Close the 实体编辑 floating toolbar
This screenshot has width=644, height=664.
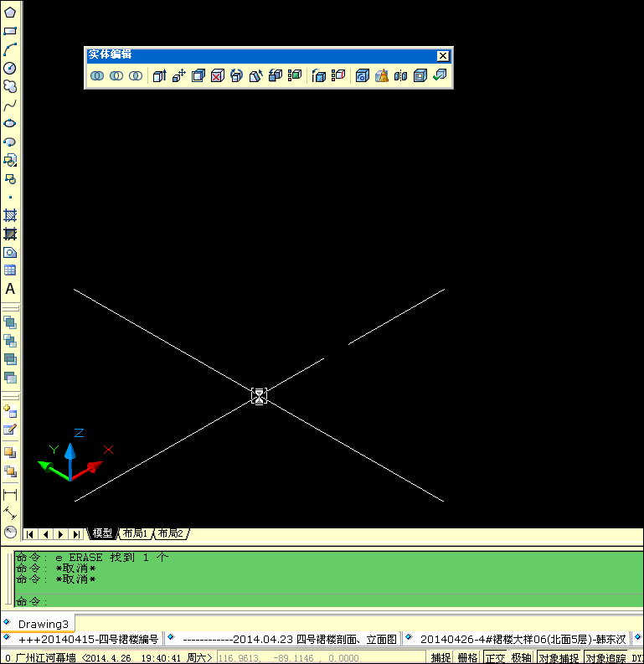443,55
